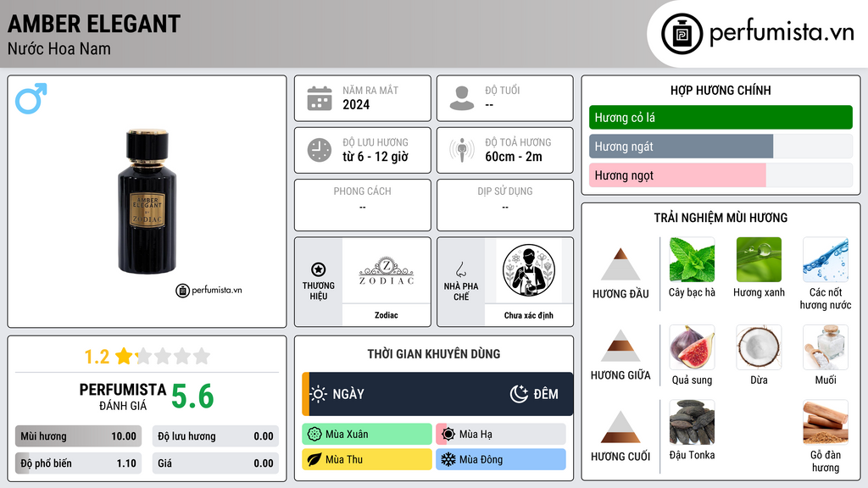Click the AMBER ELEGANT title
Image resolution: width=868 pixels, height=488 pixels.
[x=94, y=24]
